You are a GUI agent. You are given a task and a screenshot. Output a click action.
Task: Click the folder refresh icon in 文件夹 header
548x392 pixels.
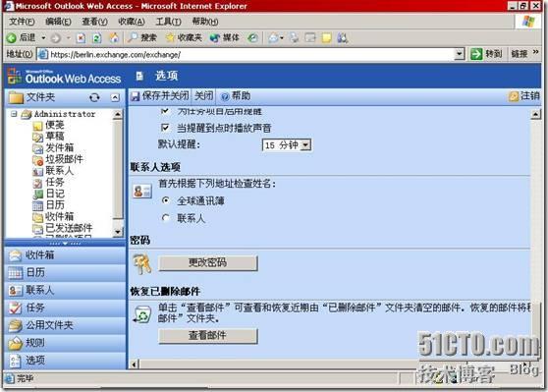coord(94,97)
